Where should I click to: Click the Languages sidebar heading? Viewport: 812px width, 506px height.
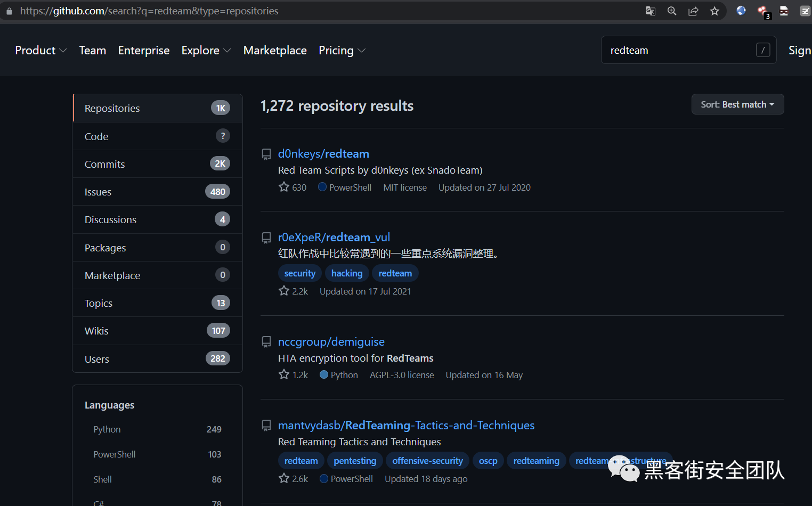pos(109,405)
